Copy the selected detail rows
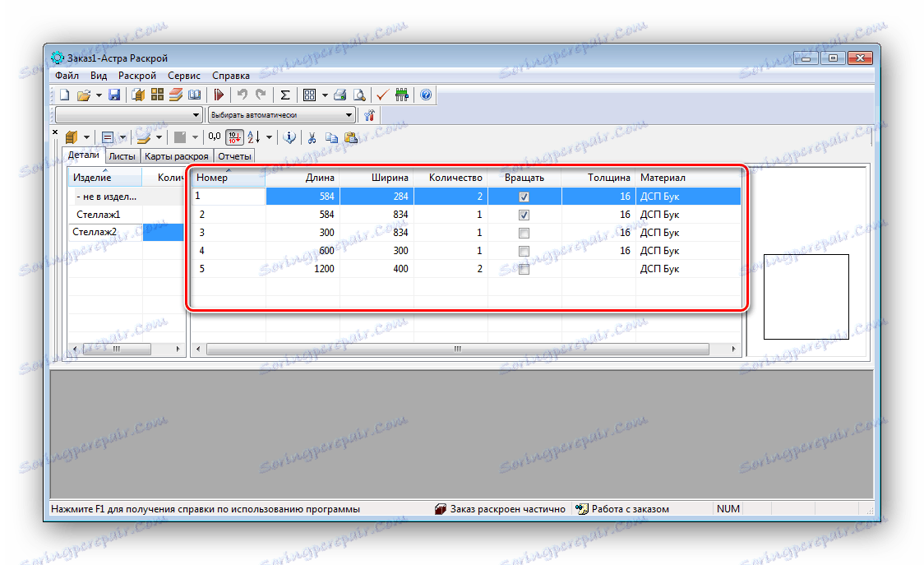 (x=332, y=137)
